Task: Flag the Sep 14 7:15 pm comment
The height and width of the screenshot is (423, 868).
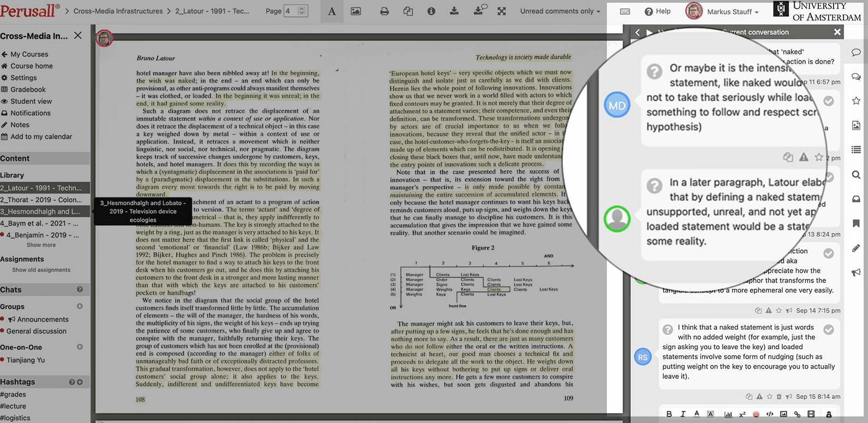Action: 769,311
